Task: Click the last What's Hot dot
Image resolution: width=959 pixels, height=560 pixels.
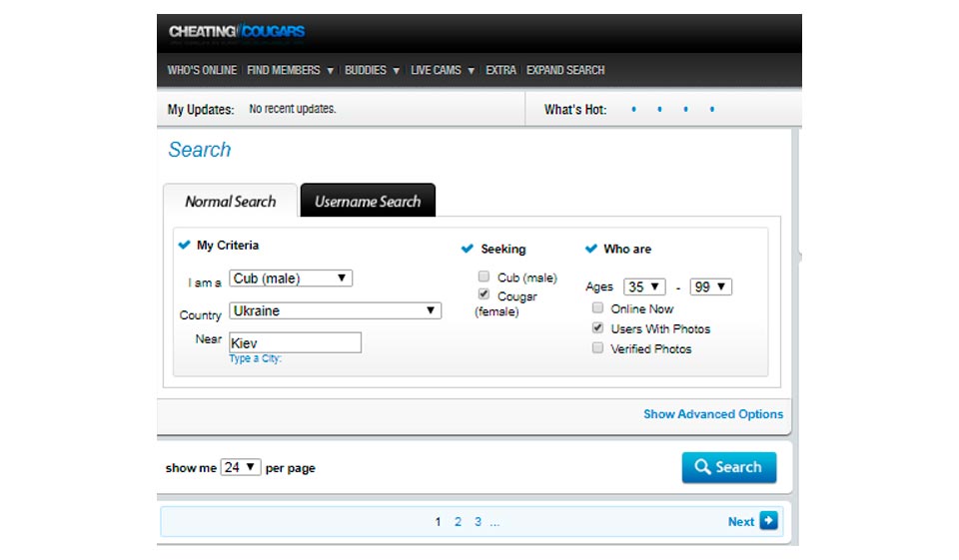Action: (712, 110)
